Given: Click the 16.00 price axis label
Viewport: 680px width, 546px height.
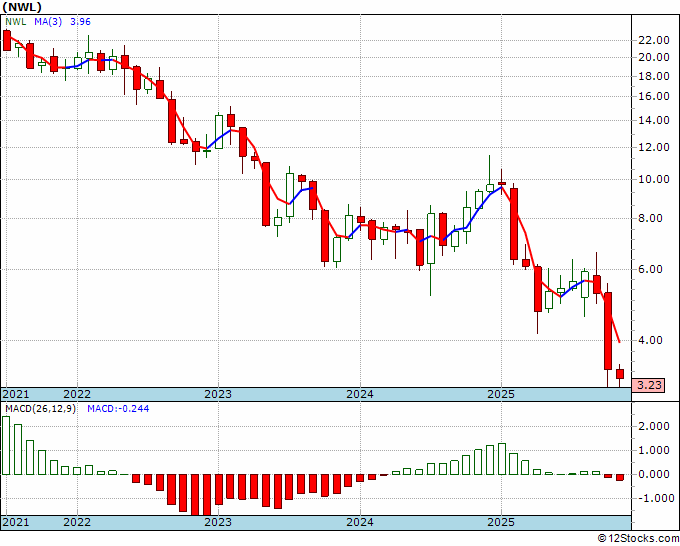Looking at the screenshot, I should point(654,96).
